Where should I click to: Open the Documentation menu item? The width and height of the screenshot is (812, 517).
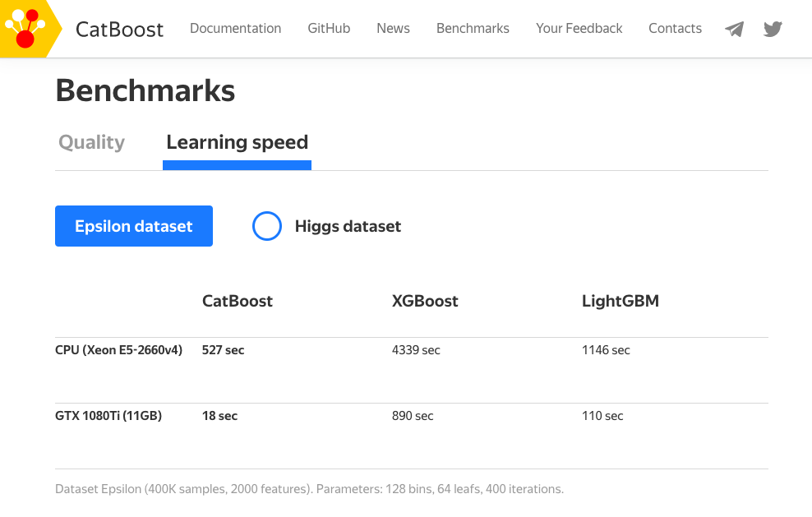point(235,28)
